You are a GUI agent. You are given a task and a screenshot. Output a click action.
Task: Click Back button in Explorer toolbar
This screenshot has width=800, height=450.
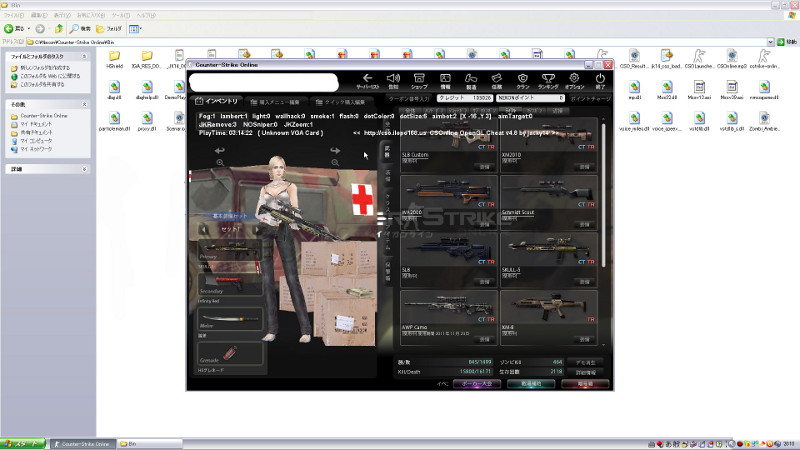point(14,29)
